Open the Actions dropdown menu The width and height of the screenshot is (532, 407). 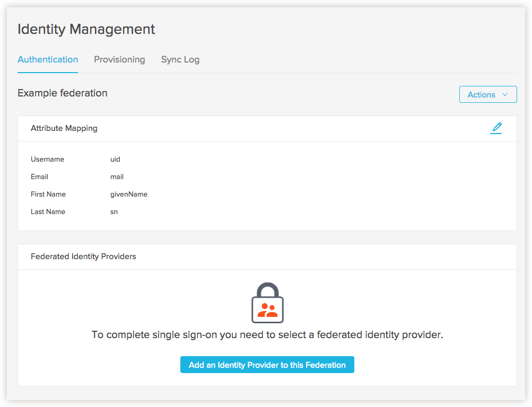[x=487, y=94]
